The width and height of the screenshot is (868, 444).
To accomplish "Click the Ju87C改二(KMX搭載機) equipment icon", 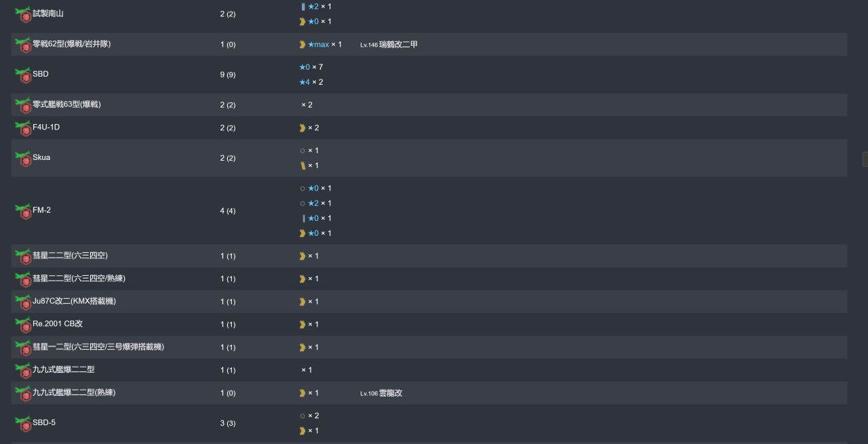I will [22, 302].
